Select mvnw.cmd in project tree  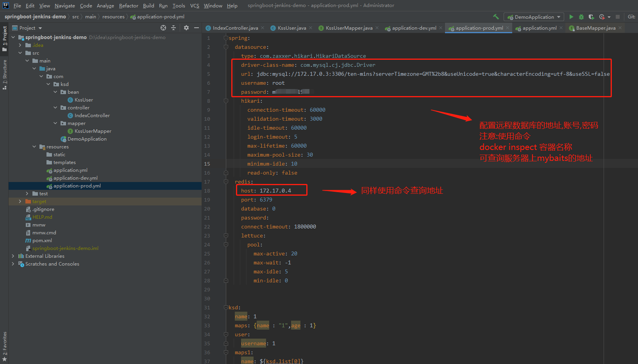[x=44, y=232]
